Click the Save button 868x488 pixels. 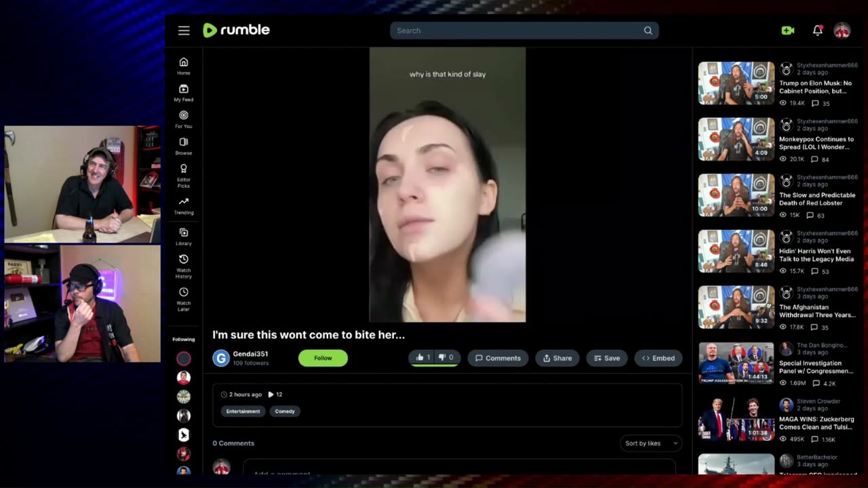tap(607, 358)
